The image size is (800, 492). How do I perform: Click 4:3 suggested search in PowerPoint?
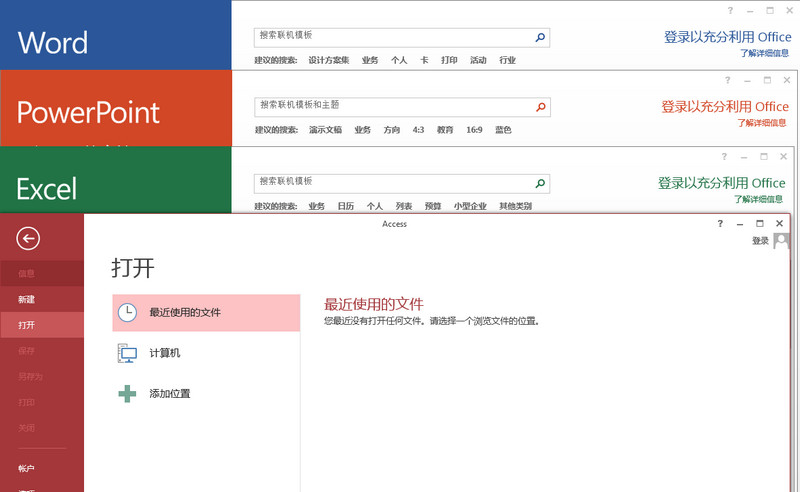pos(418,130)
